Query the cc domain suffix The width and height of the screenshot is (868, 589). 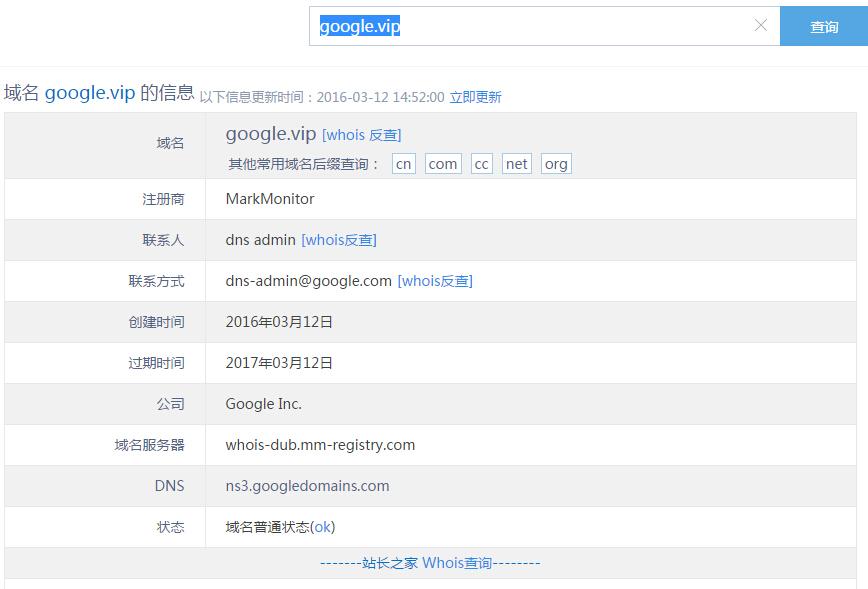click(482, 164)
